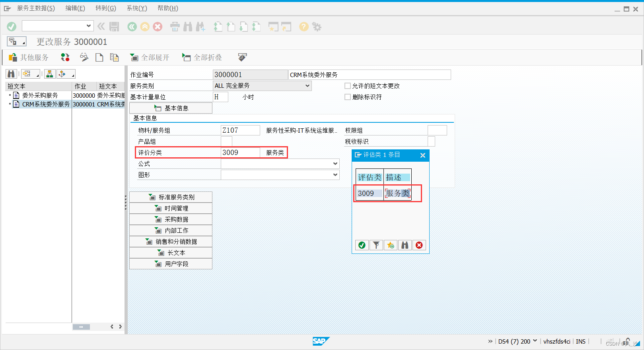Click the Customize Local Layout gear icon
Image resolution: width=644 pixels, height=350 pixels.
coord(317,27)
